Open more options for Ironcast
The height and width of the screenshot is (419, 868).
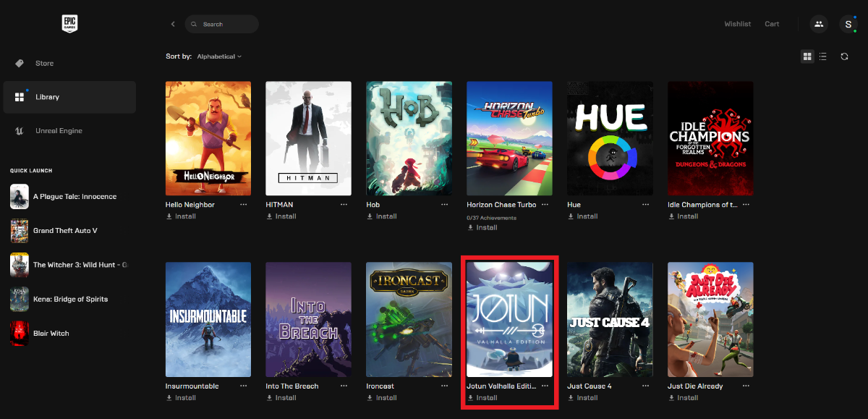(x=445, y=386)
